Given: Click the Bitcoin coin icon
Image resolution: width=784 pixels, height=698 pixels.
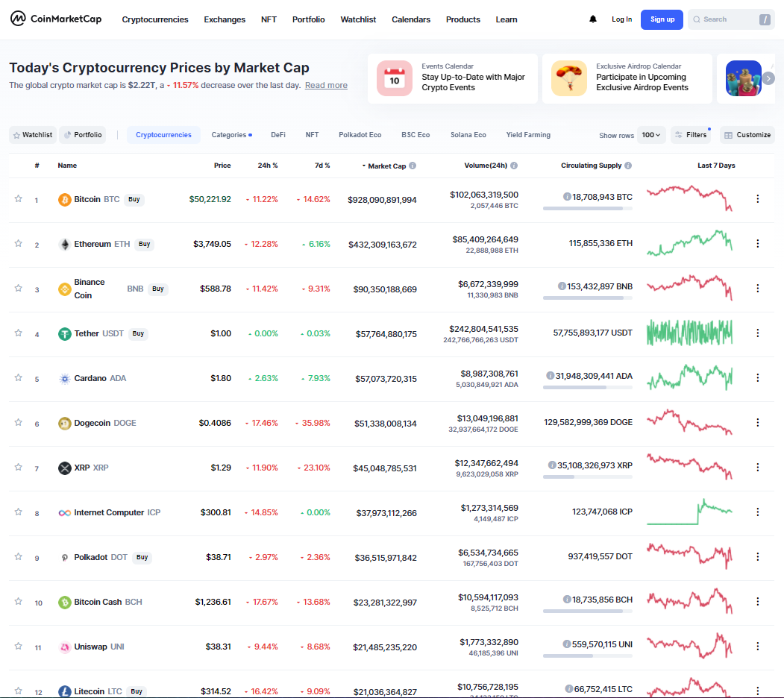Looking at the screenshot, I should [x=64, y=200].
